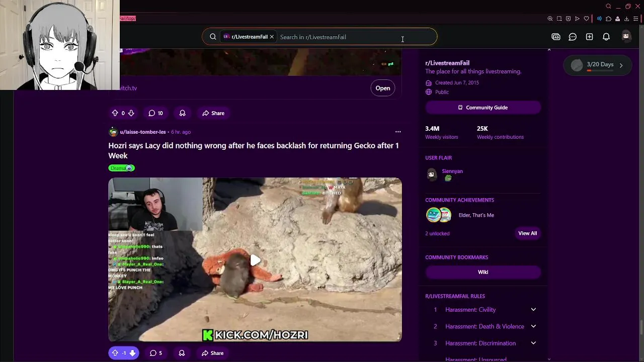Click the Elder, That's Me achievement badges
This screenshot has height=362, width=644.
(x=439, y=215)
